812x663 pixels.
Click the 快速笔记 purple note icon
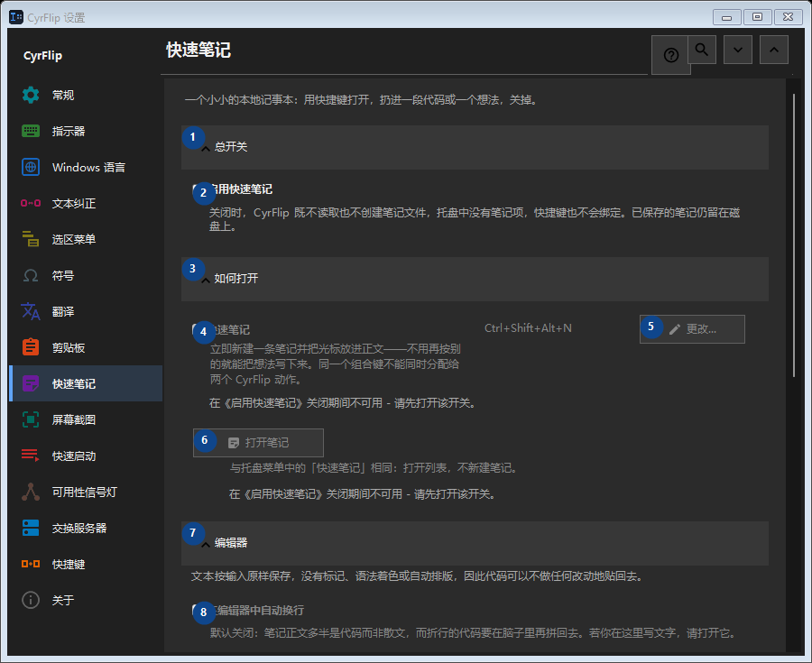pyautogui.click(x=31, y=383)
